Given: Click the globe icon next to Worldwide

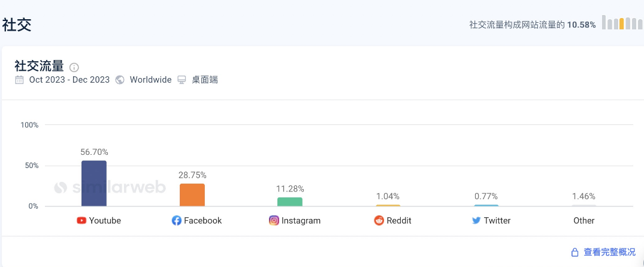Looking at the screenshot, I should tap(120, 80).
